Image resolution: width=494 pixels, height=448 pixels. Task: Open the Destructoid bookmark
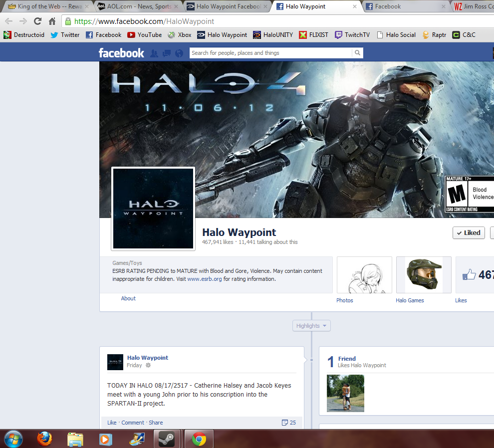(x=24, y=35)
